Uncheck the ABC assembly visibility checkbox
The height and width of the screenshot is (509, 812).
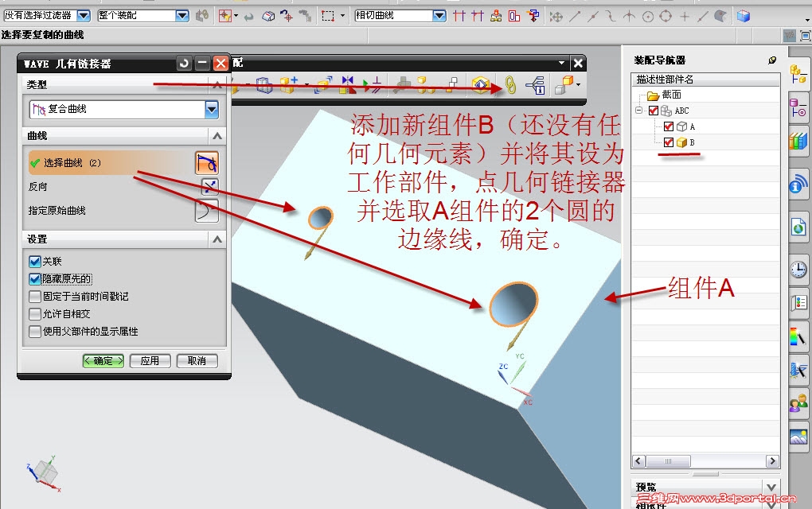tap(654, 111)
